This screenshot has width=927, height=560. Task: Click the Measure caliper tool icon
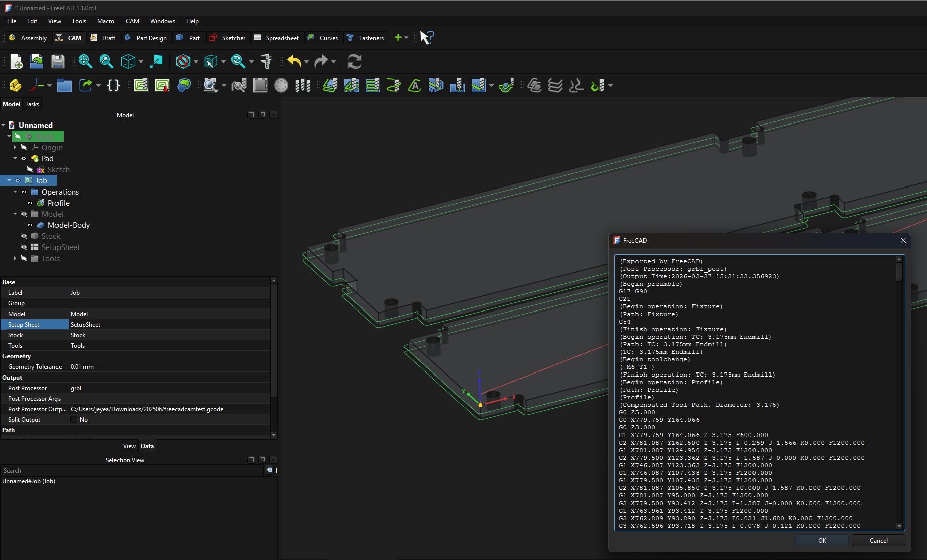click(x=266, y=61)
